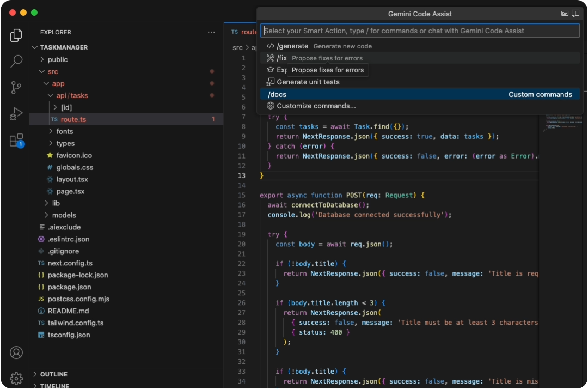Expand the models folder
Viewport: 588px width, 389px height.
tap(46, 215)
